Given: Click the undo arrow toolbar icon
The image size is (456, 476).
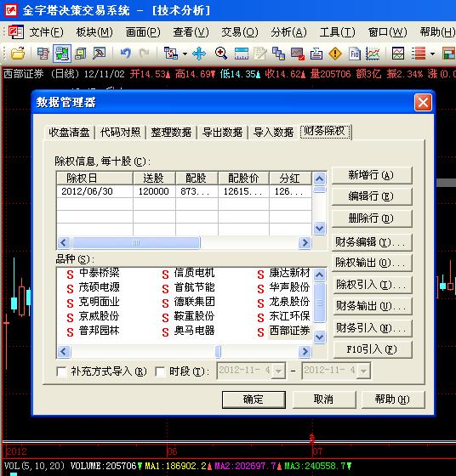Looking at the screenshot, I should pos(125,54).
